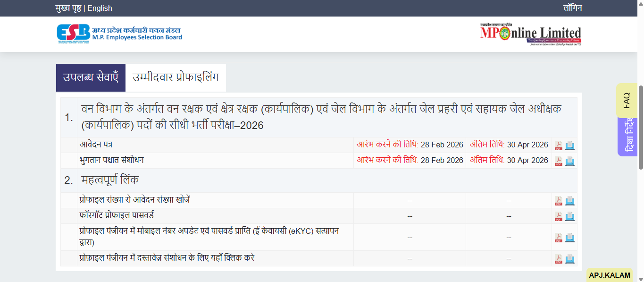Open the PDF icon for आवेदन पत्र row
Image resolution: width=644 pixels, height=282 pixels.
[x=558, y=145]
